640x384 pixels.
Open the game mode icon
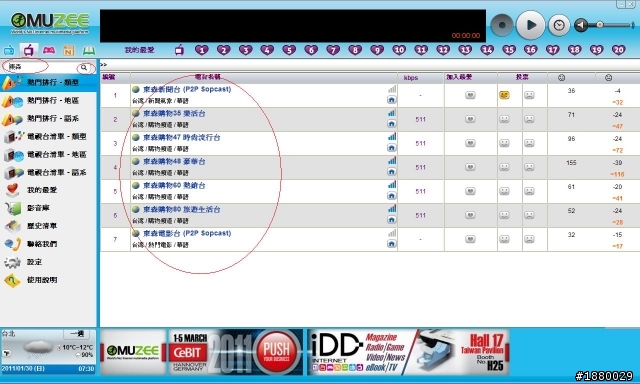click(x=49, y=50)
